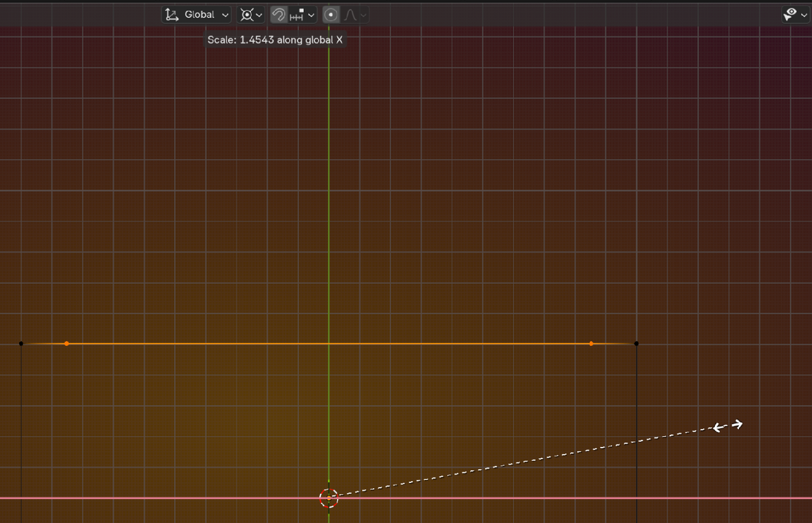Expand the proportional falloff dropdown chevron

point(363,15)
